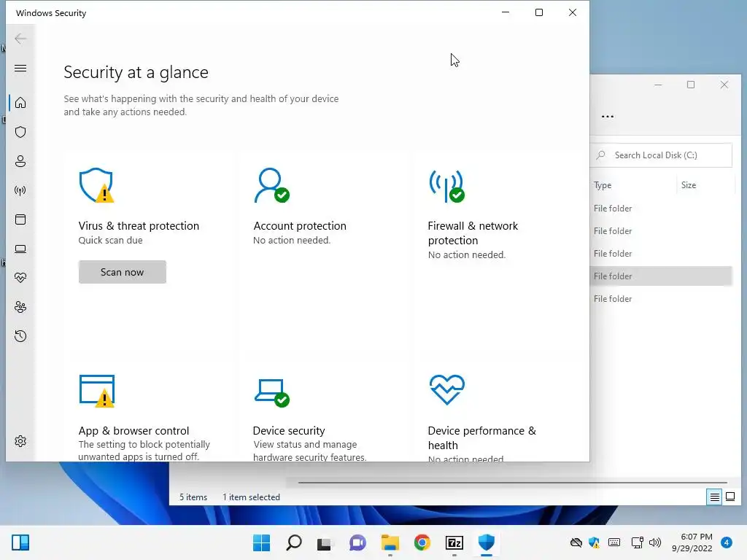Click the OneDrive cloud tray icon

pos(576,542)
